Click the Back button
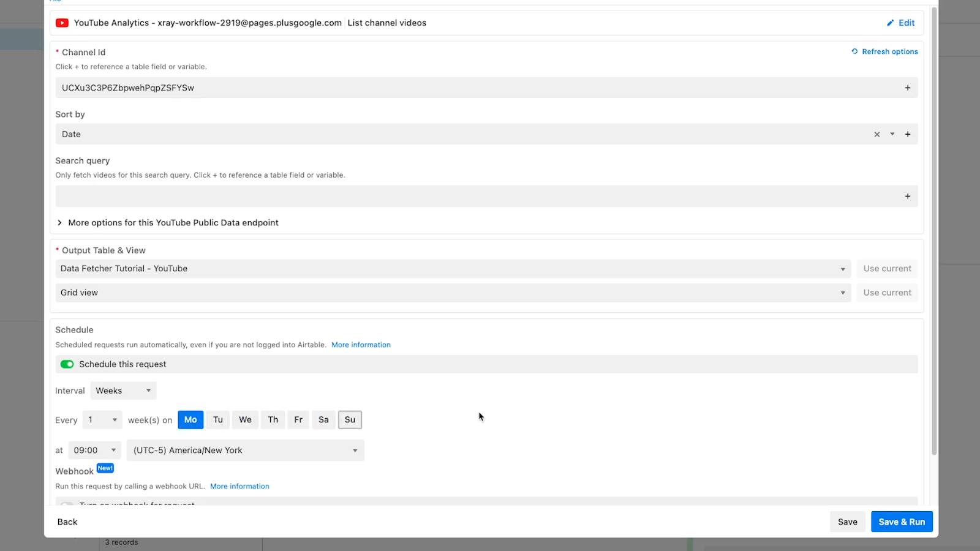This screenshot has height=551, width=980. (67, 522)
